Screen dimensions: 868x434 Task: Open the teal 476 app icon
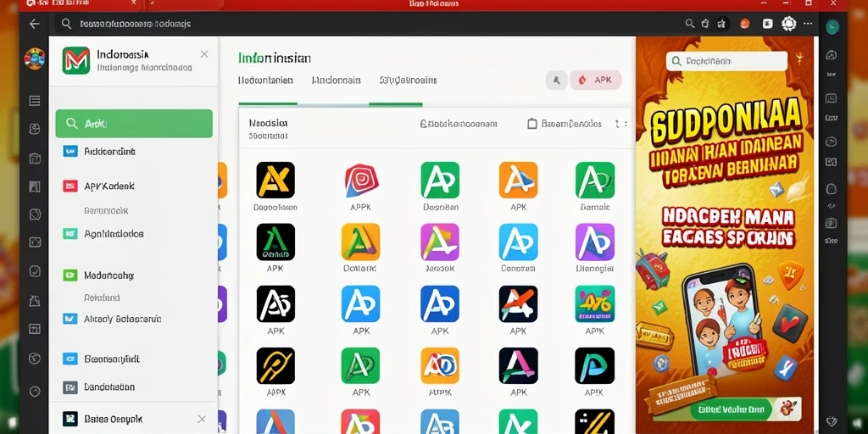tap(595, 304)
